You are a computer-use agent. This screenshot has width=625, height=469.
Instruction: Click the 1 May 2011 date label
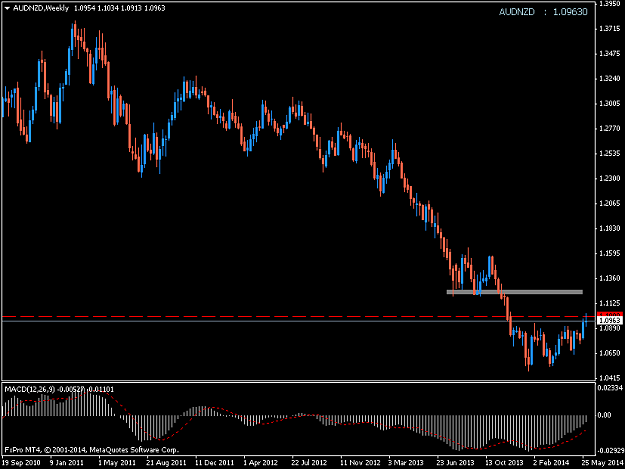116,463
